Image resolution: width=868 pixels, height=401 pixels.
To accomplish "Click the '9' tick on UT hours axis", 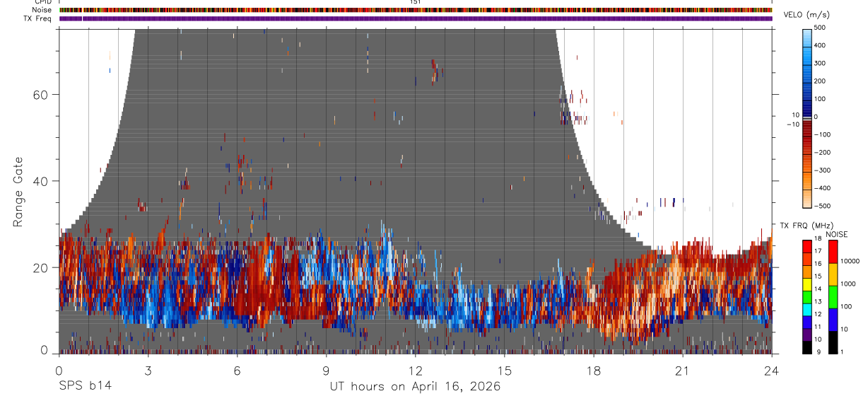I will [326, 369].
